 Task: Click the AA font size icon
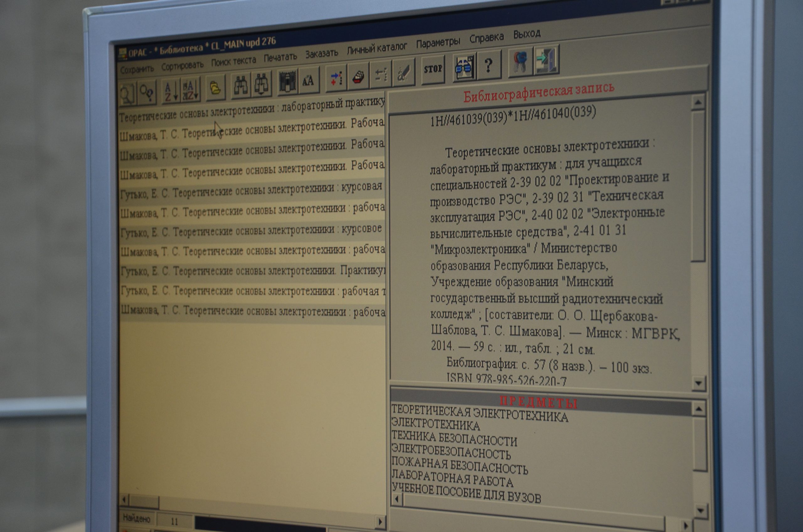point(309,81)
